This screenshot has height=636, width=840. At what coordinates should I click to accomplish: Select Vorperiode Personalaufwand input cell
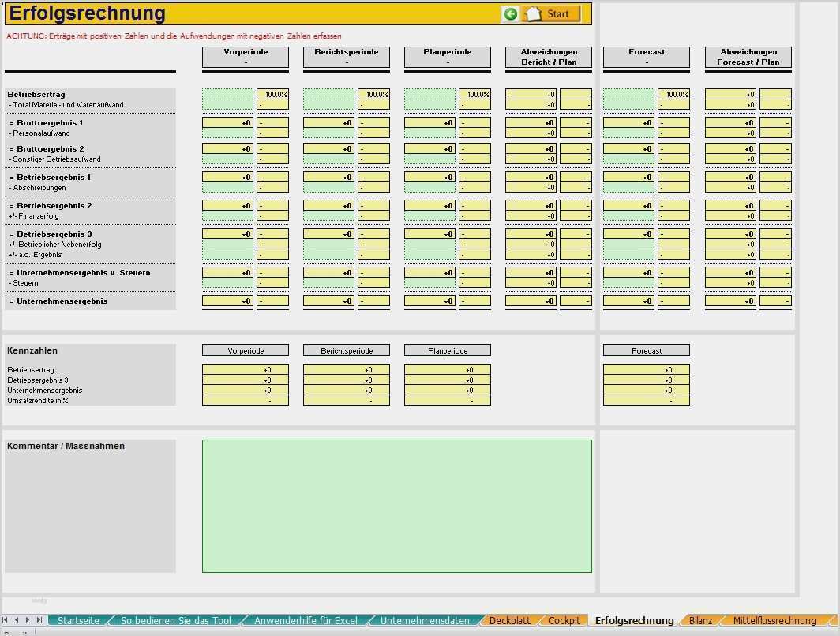pos(227,133)
